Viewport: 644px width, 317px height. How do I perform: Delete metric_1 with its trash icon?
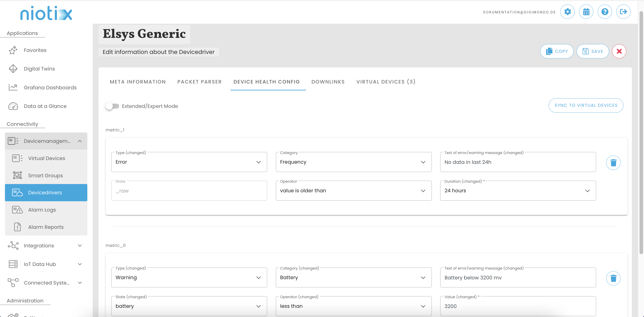pos(613,163)
